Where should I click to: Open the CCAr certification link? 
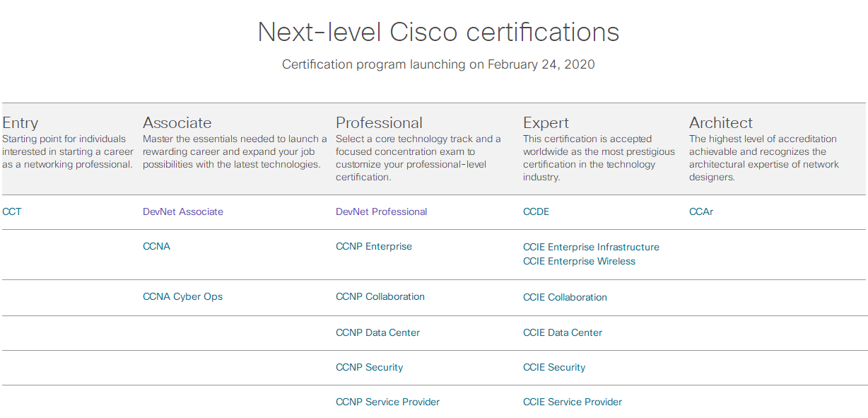[701, 211]
